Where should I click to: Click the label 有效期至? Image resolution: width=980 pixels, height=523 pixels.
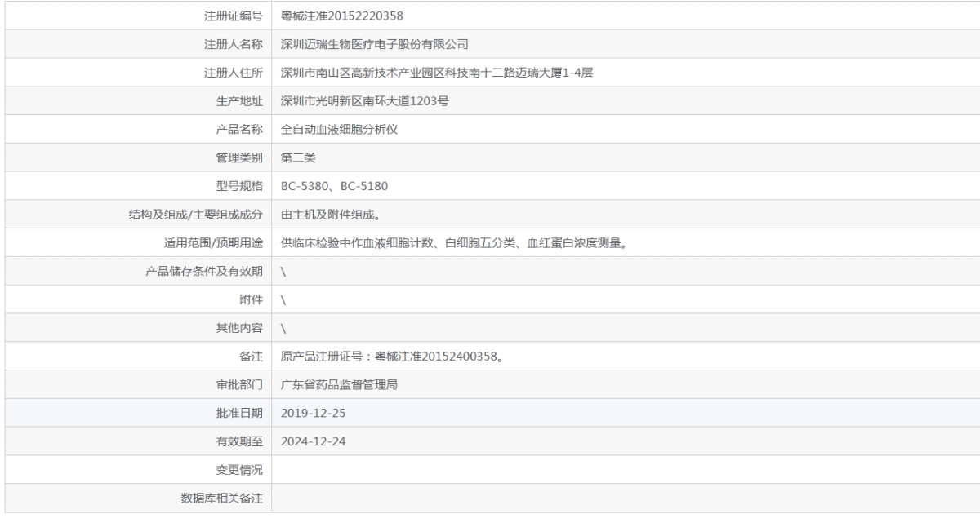(x=239, y=441)
